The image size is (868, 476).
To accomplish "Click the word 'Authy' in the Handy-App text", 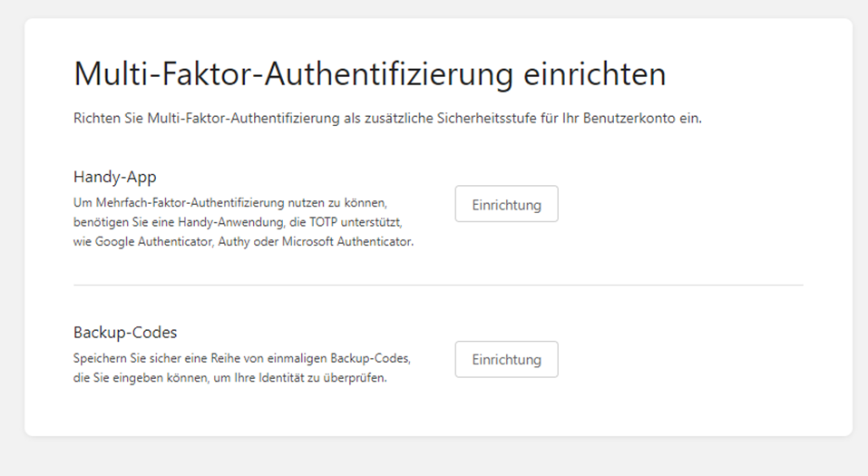I will (x=234, y=242).
